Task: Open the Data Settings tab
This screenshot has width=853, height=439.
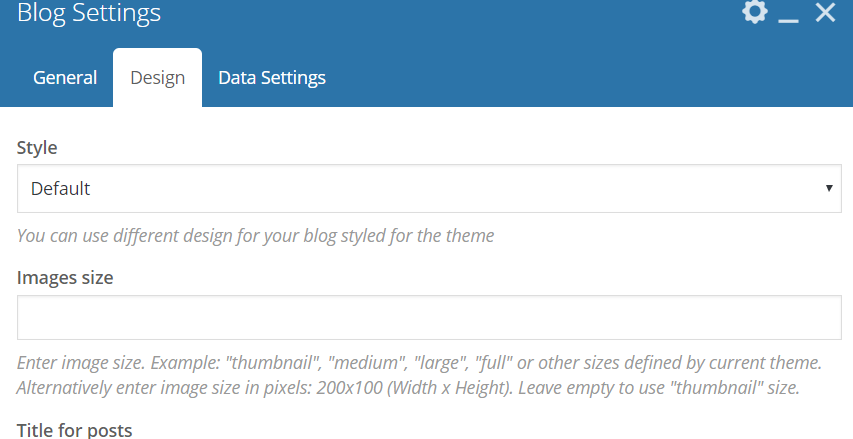Action: click(271, 77)
